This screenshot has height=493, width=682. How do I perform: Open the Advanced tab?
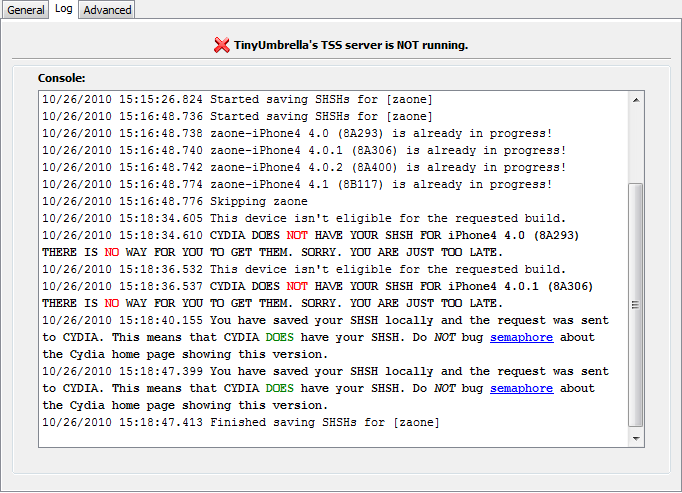coord(107,10)
